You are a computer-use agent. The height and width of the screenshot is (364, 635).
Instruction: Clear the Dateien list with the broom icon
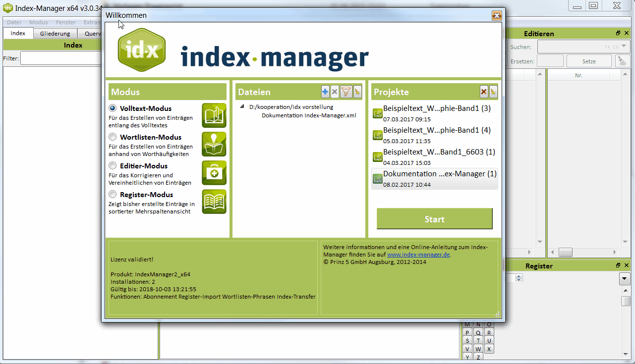[357, 92]
